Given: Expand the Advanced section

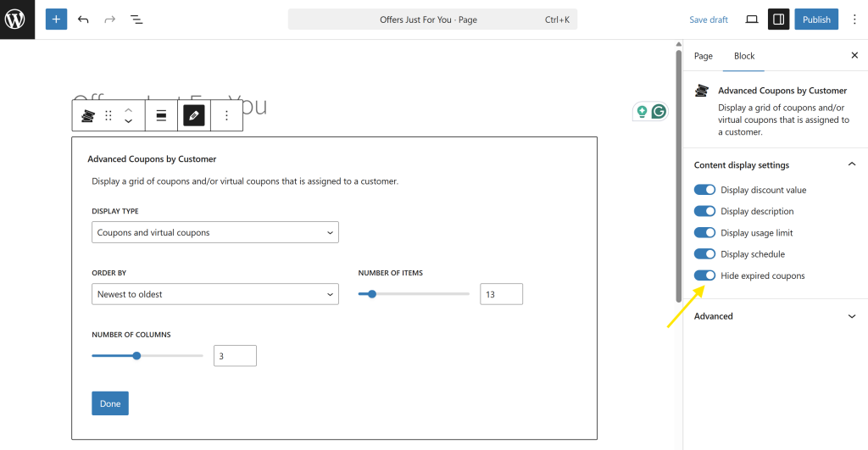Looking at the screenshot, I should tap(775, 316).
